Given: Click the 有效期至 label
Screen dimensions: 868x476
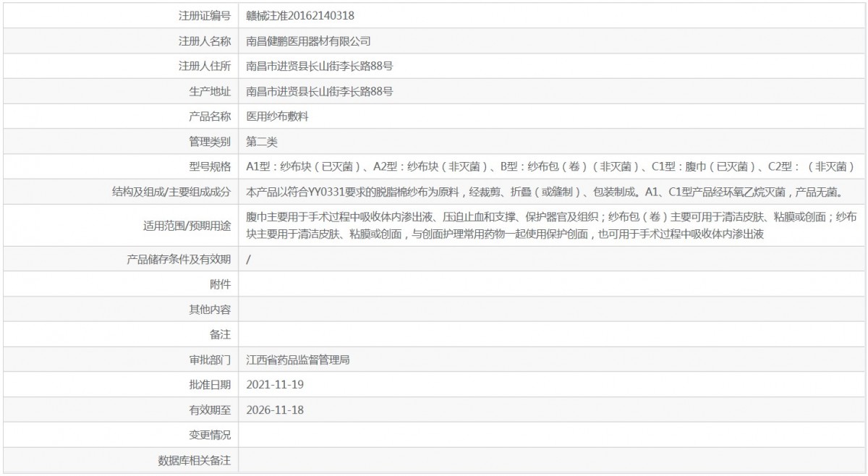Looking at the screenshot, I should click(x=210, y=409).
